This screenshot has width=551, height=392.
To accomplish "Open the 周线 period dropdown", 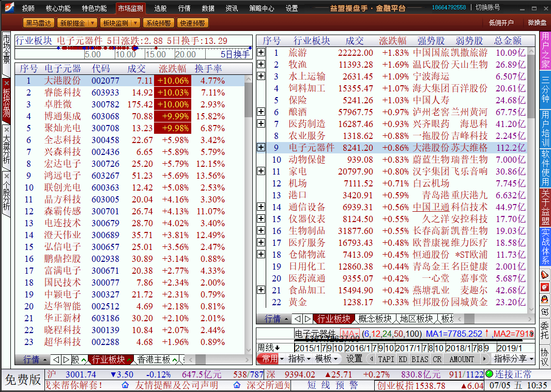I will point(269,348).
